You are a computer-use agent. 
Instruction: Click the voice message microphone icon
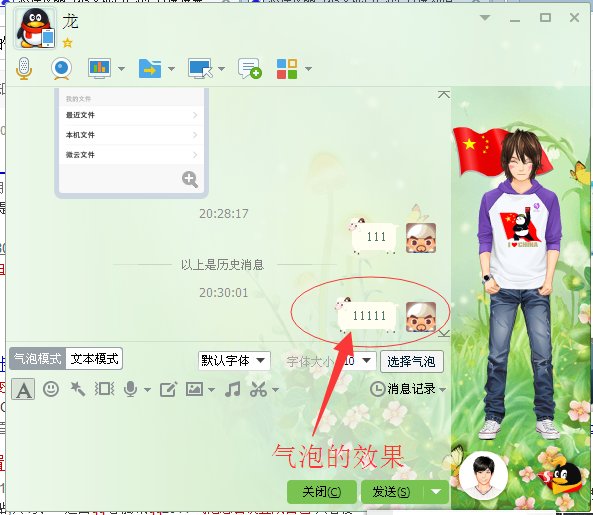coord(130,389)
